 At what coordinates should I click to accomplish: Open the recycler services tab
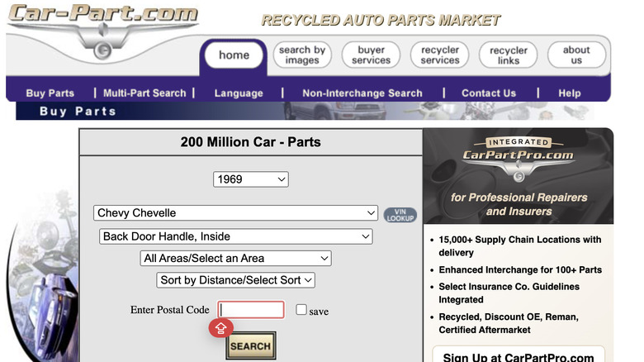(440, 55)
